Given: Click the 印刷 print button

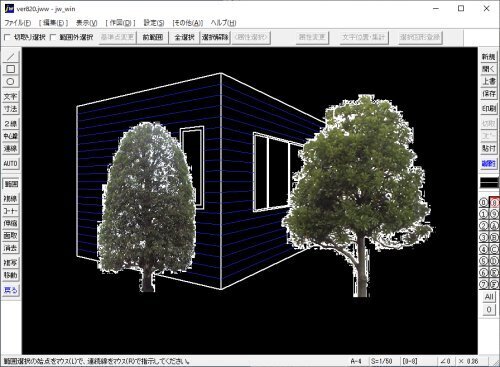Looking at the screenshot, I should (489, 109).
